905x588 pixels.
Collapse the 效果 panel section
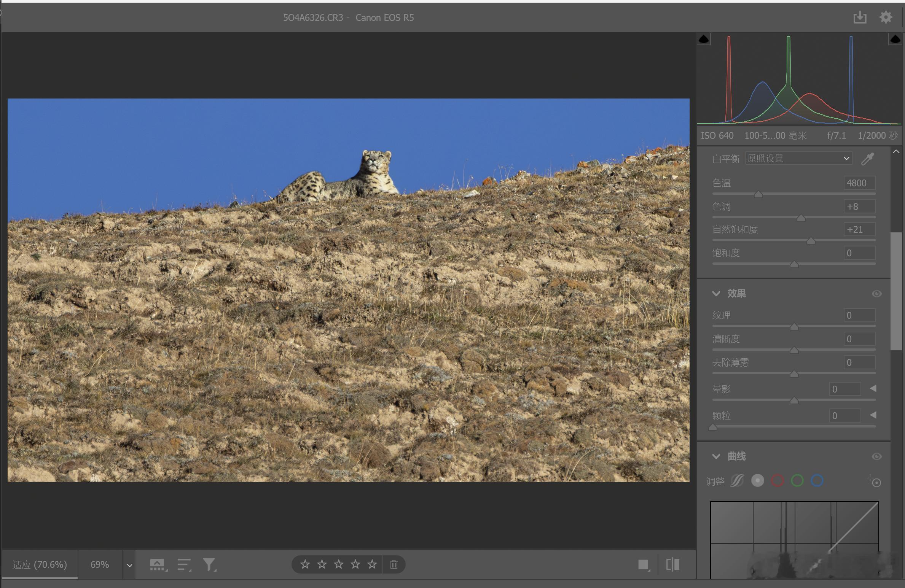pyautogui.click(x=716, y=293)
